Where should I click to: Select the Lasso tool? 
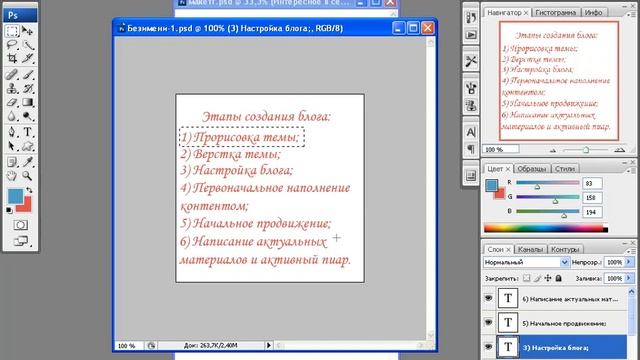pyautogui.click(x=12, y=45)
